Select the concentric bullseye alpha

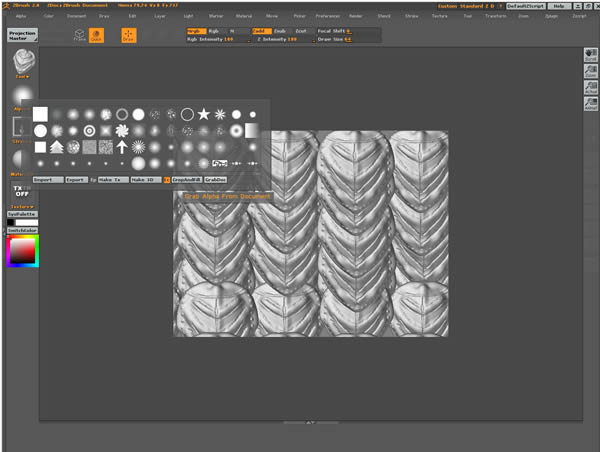click(89, 131)
